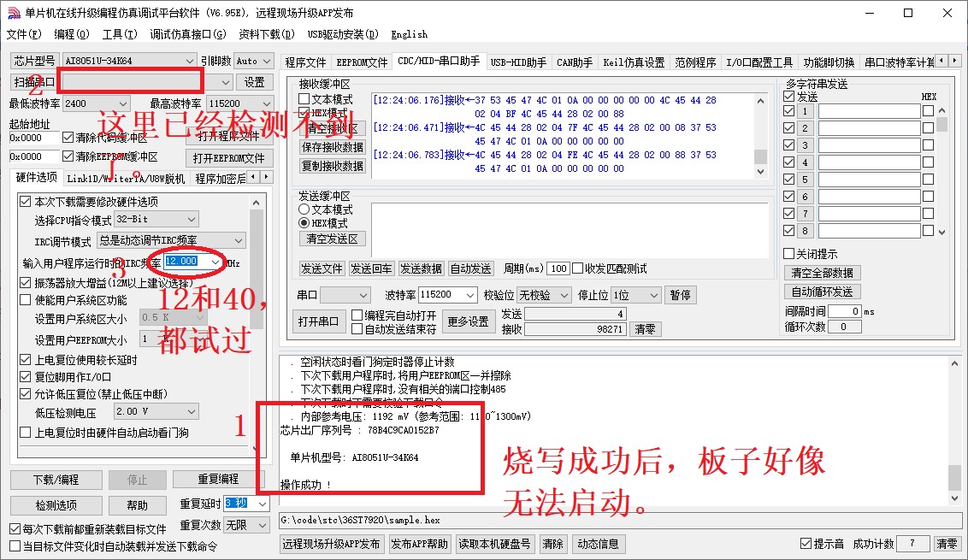
Task: Click the 更多设置 button
Action: [468, 321]
